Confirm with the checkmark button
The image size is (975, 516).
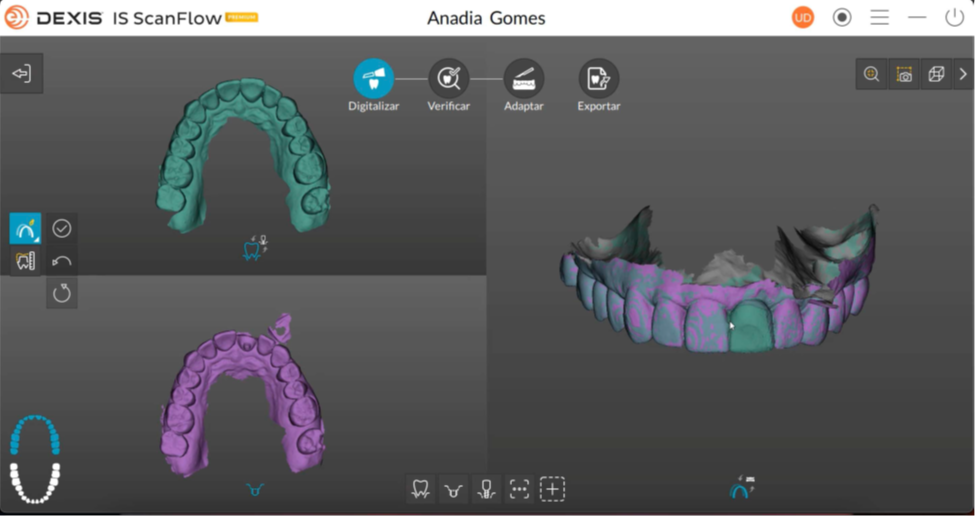tap(62, 229)
